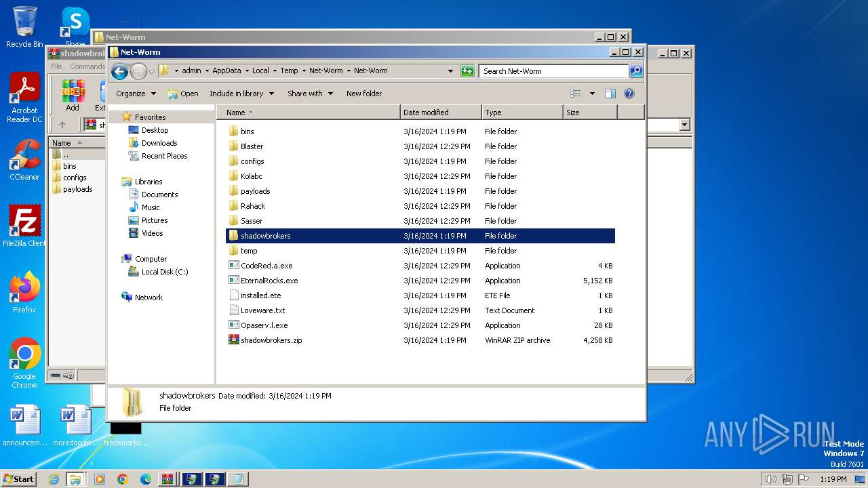
Task: Click the volume icon in the system tray
Action: coord(770,479)
